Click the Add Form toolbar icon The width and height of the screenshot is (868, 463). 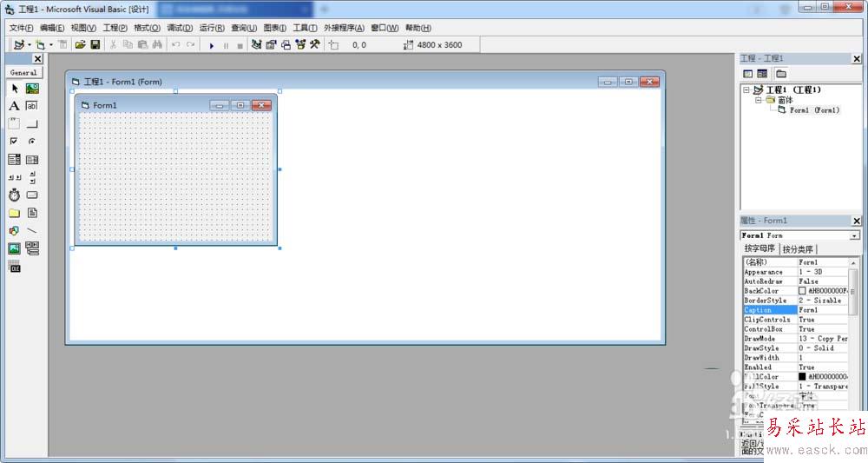coord(40,45)
